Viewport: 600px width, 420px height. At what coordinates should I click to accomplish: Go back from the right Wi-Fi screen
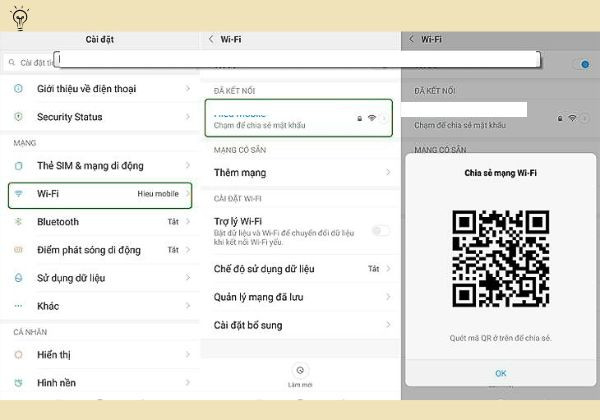411,39
